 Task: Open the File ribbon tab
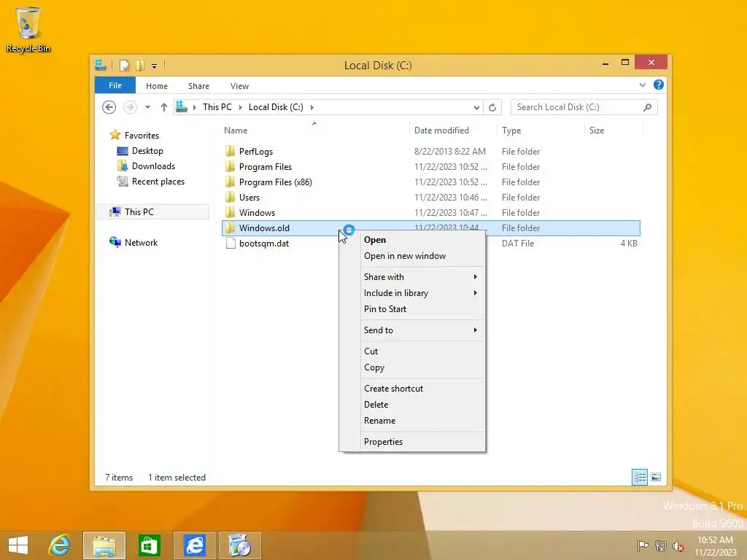[115, 85]
